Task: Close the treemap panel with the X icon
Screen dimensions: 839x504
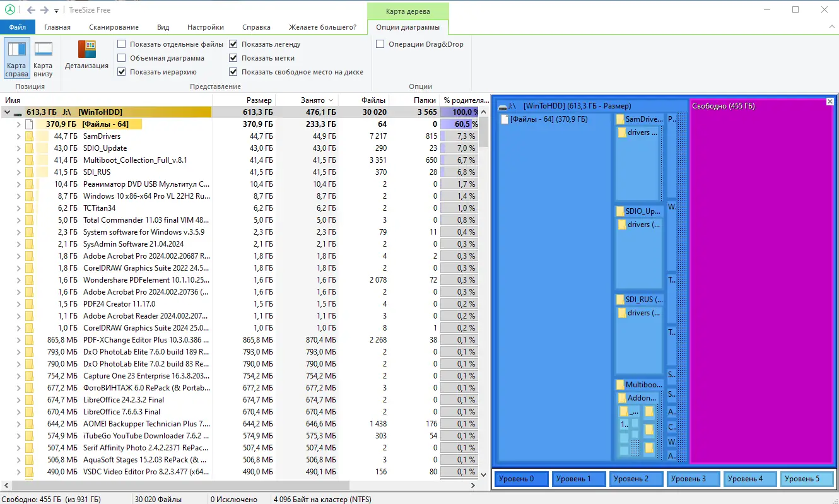Action: click(x=830, y=102)
